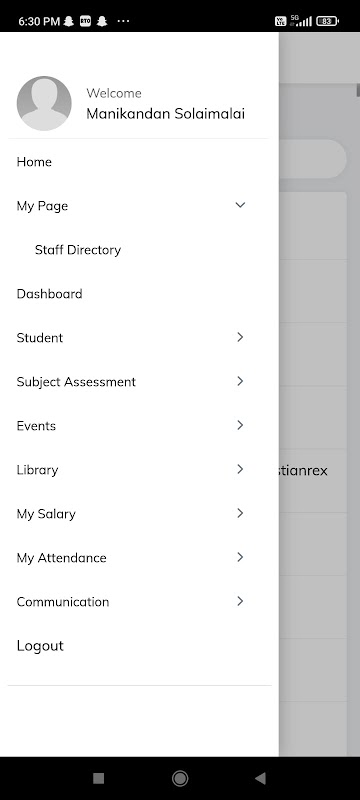This screenshot has width=360, height=800.
Task: Tap the Android back navigation button
Action: coord(260,778)
